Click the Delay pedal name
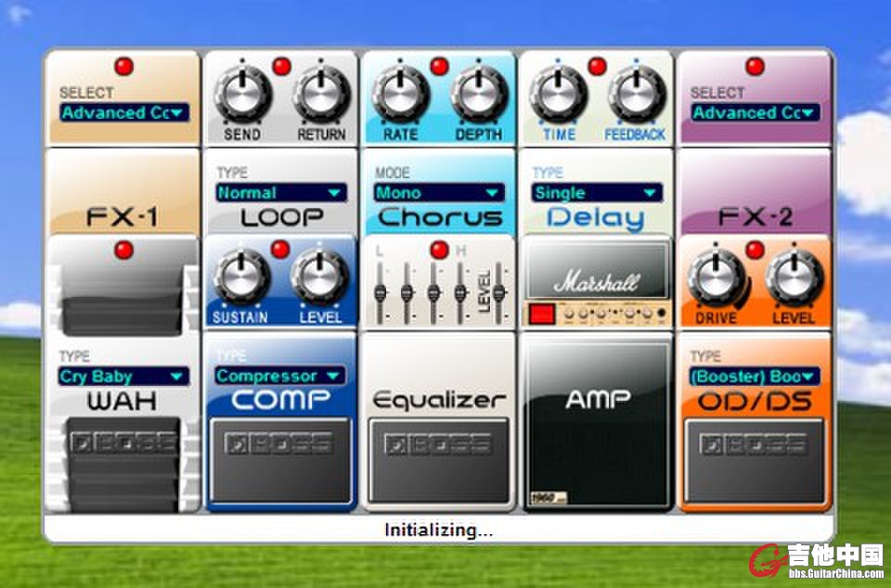Screen dimensions: 891x588 596,220
